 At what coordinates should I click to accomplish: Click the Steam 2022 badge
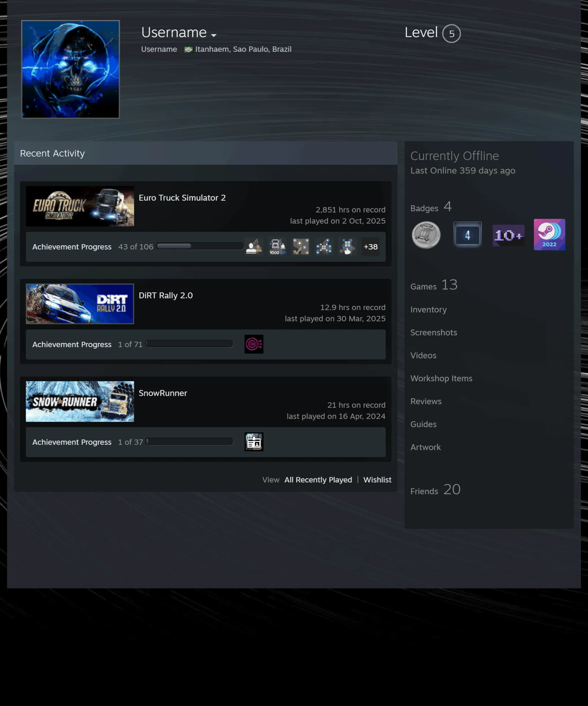pyautogui.click(x=550, y=235)
